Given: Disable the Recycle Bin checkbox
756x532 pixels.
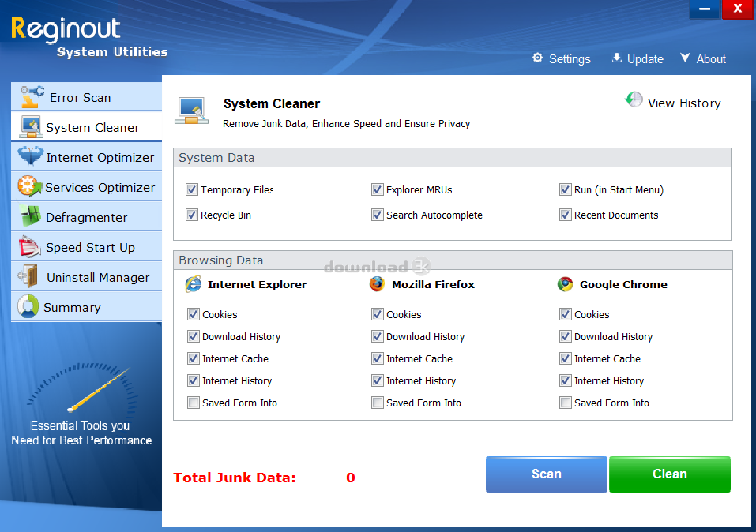Looking at the screenshot, I should point(192,215).
